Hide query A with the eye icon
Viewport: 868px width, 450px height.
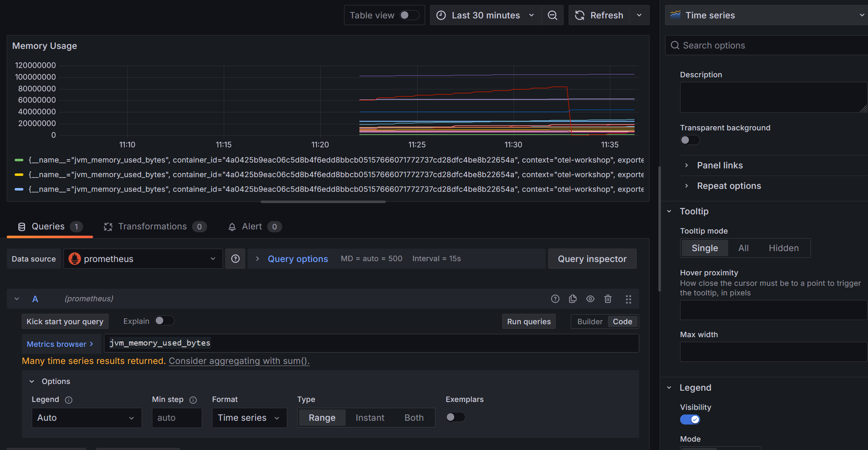coord(590,299)
